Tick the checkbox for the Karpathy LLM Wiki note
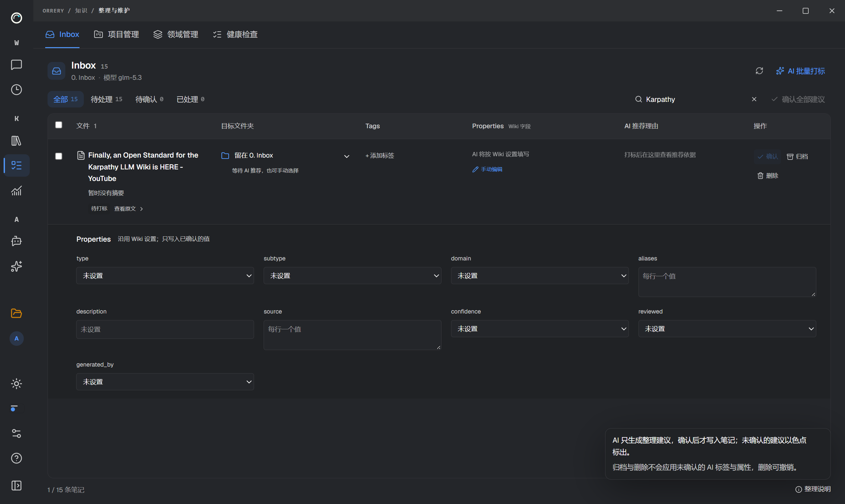Viewport: 845px width, 504px height. coord(59,156)
